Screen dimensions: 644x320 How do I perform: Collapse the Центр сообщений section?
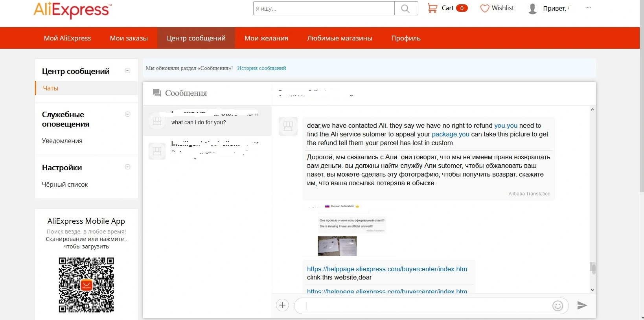(127, 71)
